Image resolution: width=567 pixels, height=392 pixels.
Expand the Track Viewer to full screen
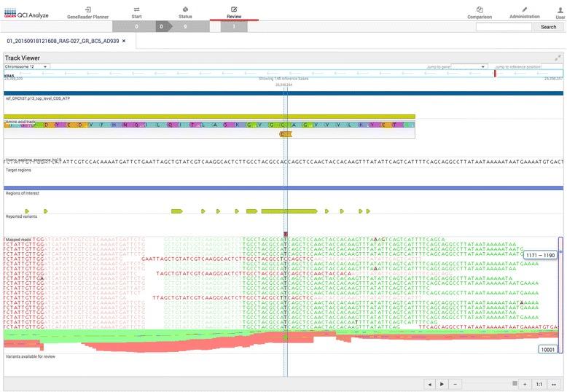point(558,58)
